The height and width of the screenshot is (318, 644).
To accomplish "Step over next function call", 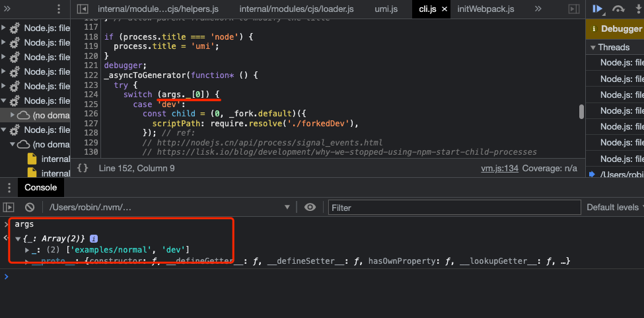I will tap(618, 9).
